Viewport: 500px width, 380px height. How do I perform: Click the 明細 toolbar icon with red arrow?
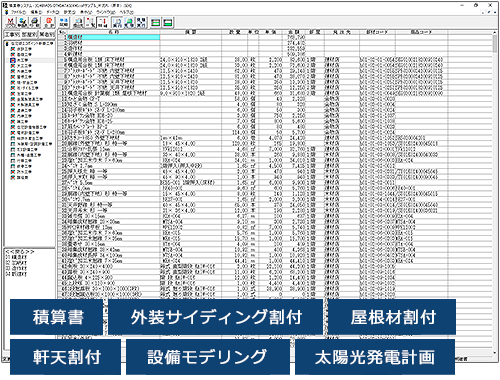pos(103,22)
